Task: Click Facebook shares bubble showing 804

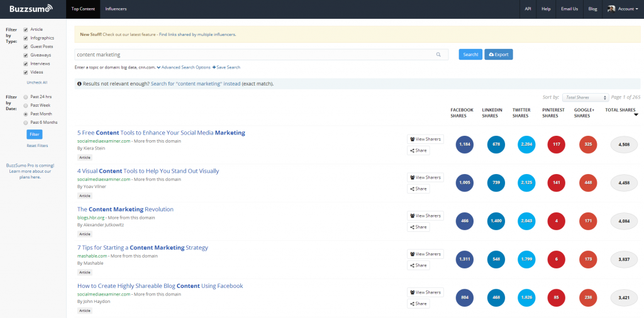Action: [x=465, y=298]
